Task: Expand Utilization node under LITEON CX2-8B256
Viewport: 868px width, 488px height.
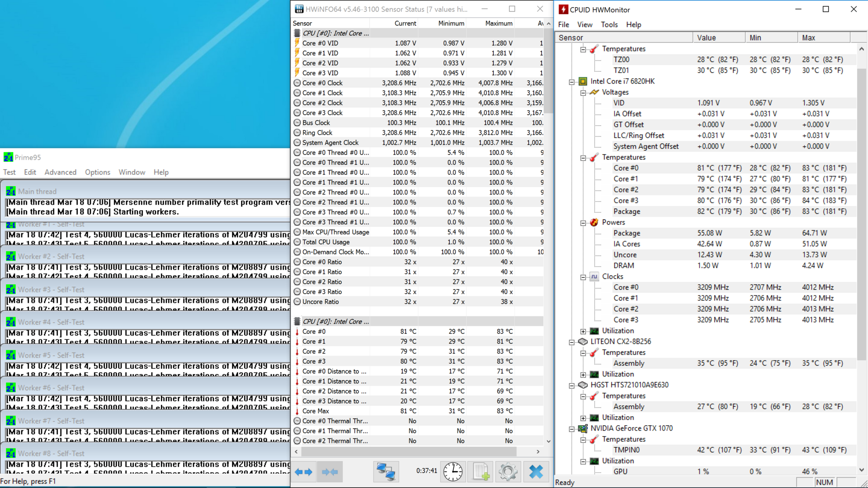Action: point(583,375)
